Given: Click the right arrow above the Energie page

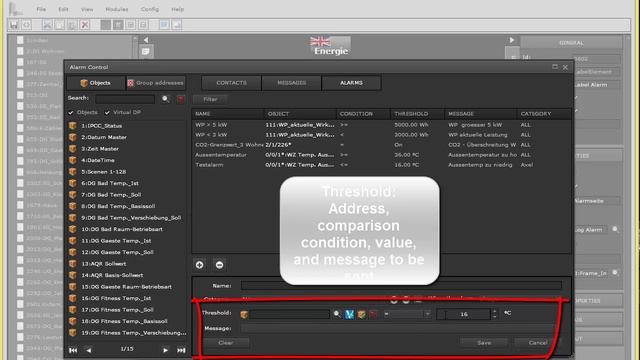Looking at the screenshot, I should pyautogui.click(x=512, y=40).
